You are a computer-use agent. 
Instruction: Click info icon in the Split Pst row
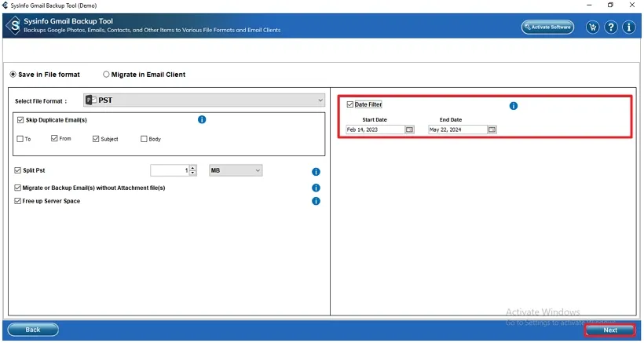(316, 171)
